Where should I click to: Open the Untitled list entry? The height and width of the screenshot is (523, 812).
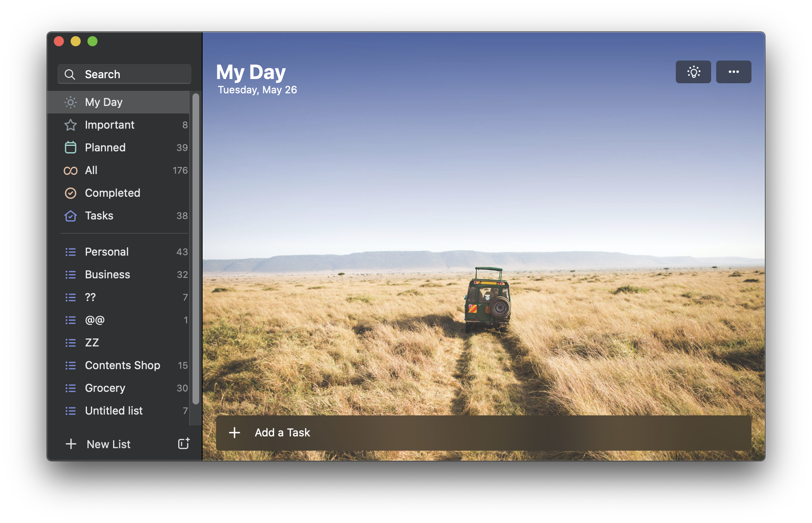114,411
